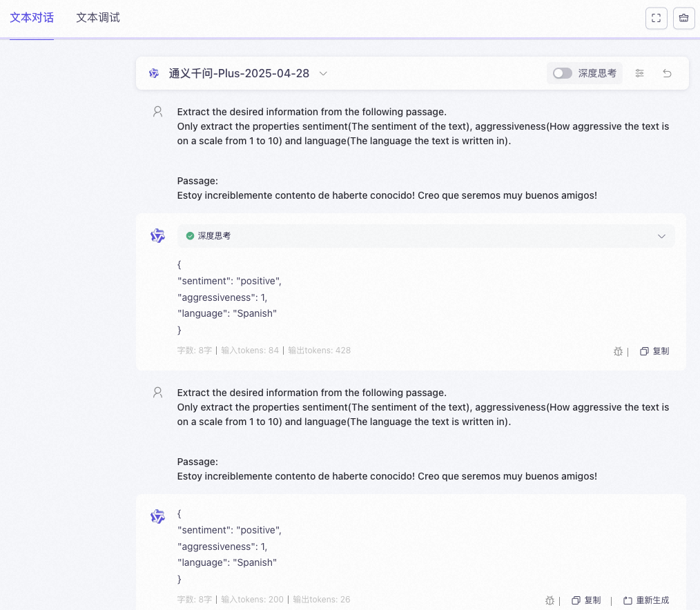Click 重新生成 to regenerate the response
Viewport: 700px width, 610px height.
(x=646, y=600)
